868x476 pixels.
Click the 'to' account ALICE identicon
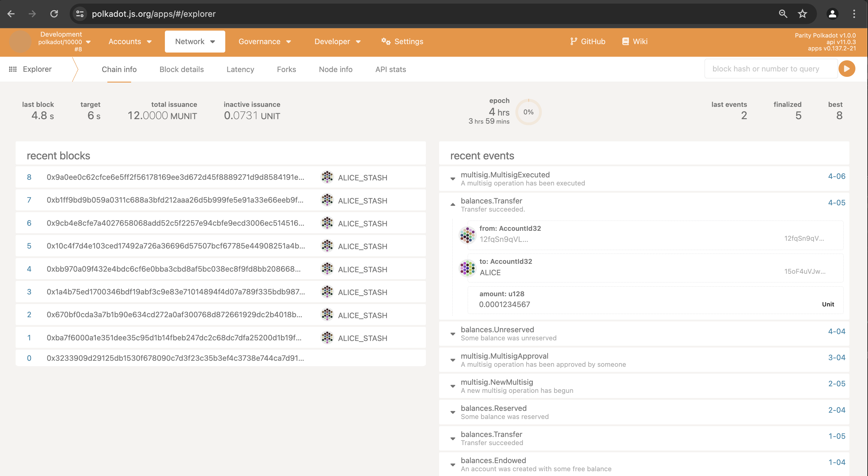click(x=467, y=268)
